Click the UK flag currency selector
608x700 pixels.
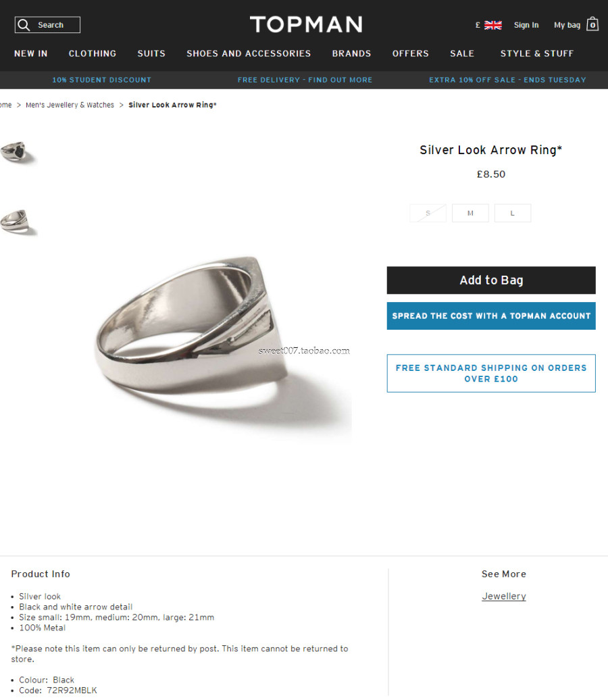coord(493,25)
